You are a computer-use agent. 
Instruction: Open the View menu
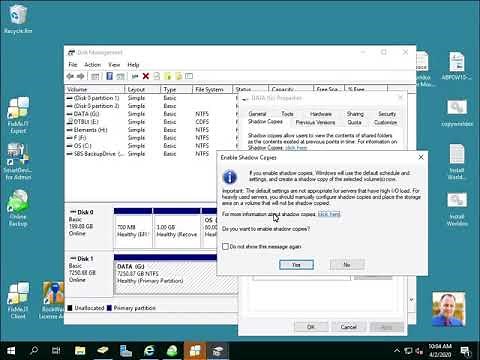tap(114, 65)
